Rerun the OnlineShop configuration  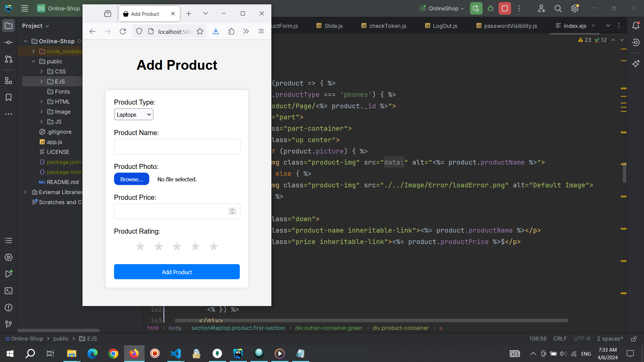[476, 8]
